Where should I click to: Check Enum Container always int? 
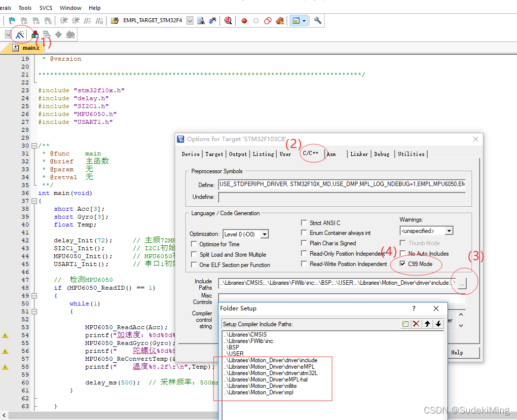pos(304,232)
